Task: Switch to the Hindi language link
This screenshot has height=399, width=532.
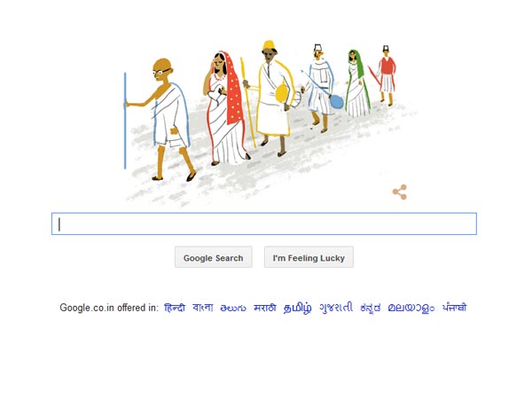Action: (x=175, y=308)
